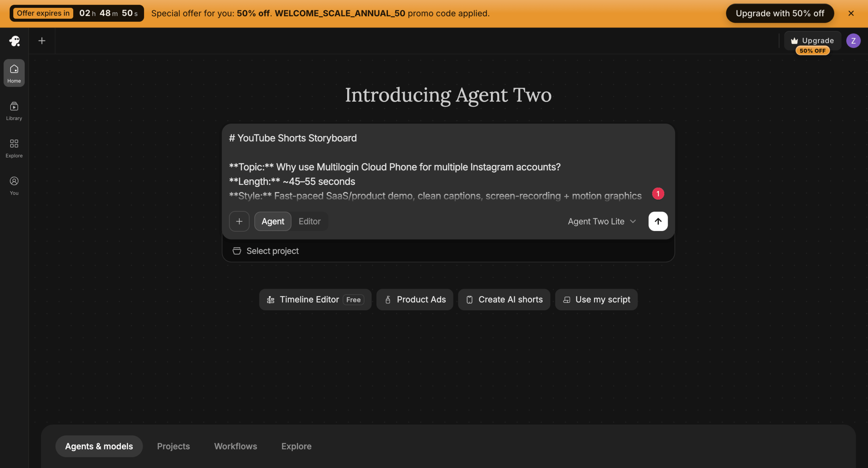Viewport: 868px width, 468px height.
Task: Add attachment with plus button in prompt
Action: [239, 221]
